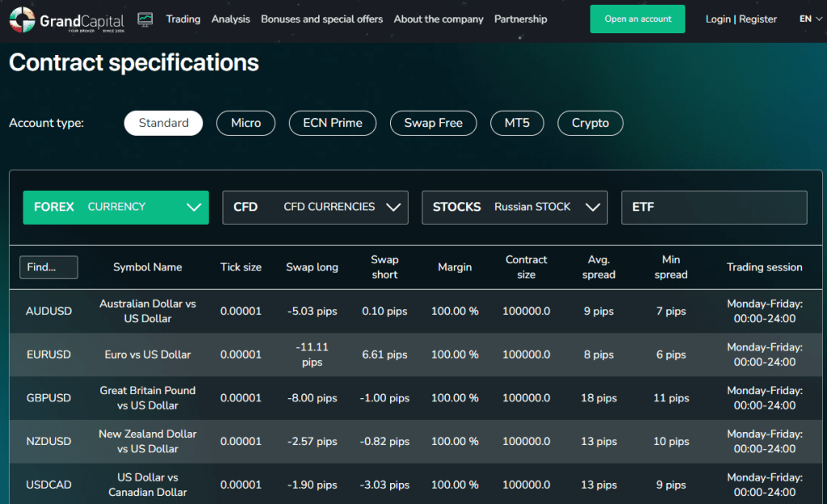Expand the STOCKS Russian STOCK dropdown

(514, 208)
